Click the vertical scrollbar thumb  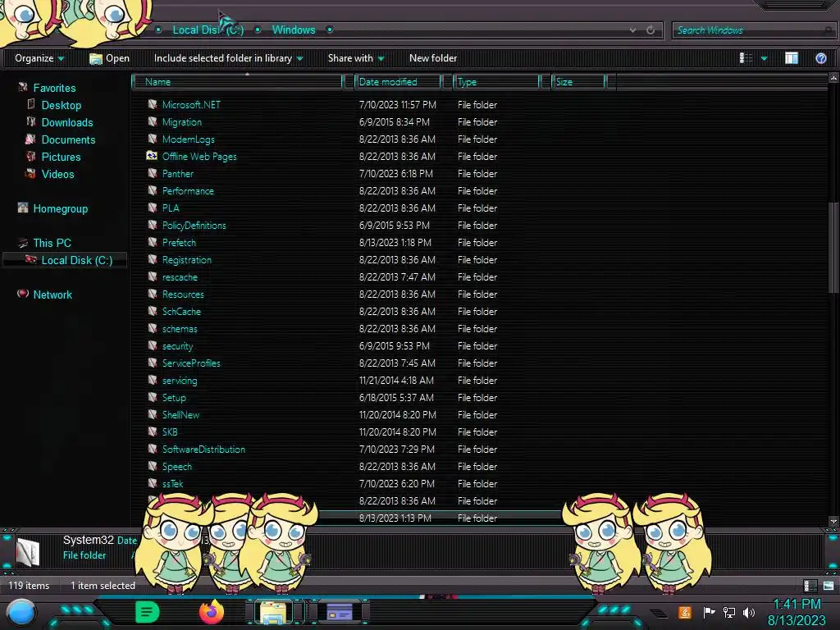833,248
